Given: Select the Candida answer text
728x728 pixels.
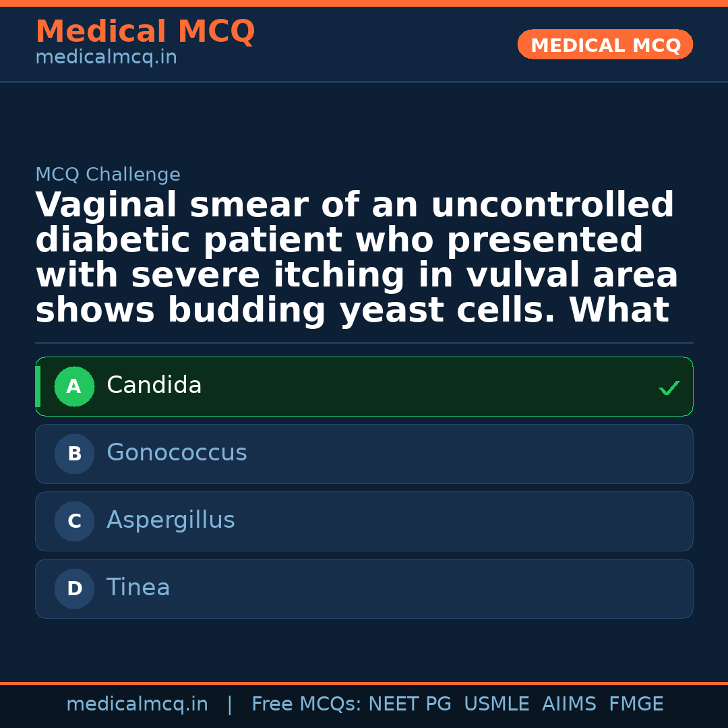Looking at the screenshot, I should (154, 386).
